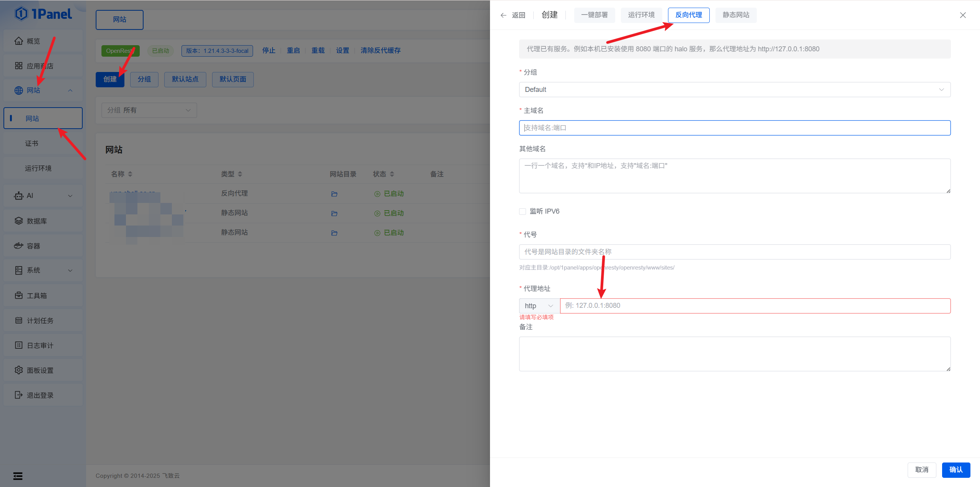
Task: Enable the 监听 IPV6 checkbox
Action: coord(522,211)
